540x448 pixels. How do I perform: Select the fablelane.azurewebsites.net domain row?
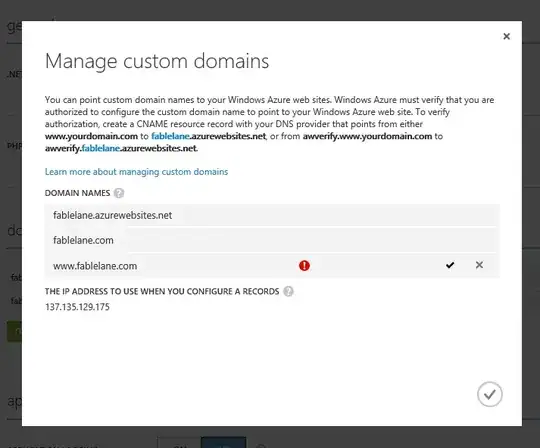click(x=272, y=216)
